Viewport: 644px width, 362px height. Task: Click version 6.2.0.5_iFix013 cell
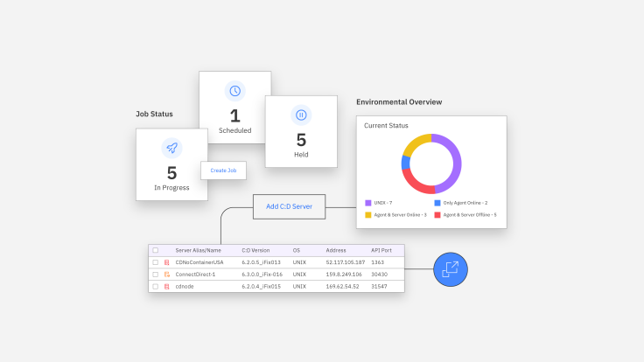pyautogui.click(x=262, y=262)
